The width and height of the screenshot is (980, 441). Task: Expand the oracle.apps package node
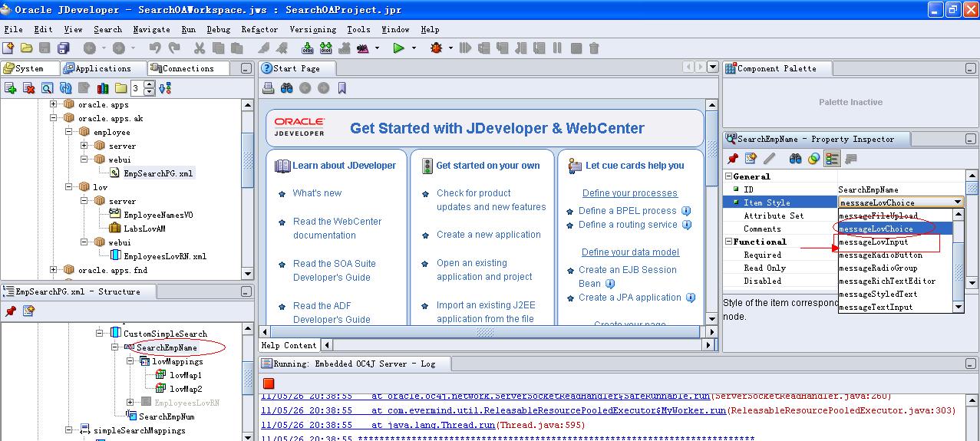point(54,104)
